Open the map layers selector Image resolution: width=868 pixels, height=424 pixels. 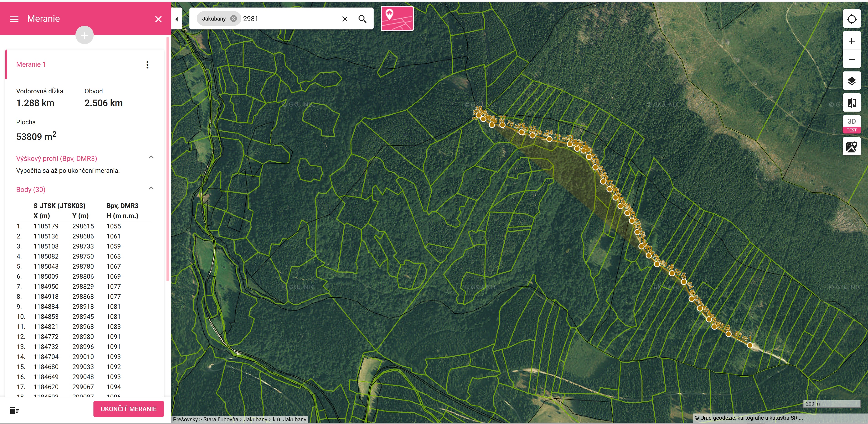coord(852,81)
